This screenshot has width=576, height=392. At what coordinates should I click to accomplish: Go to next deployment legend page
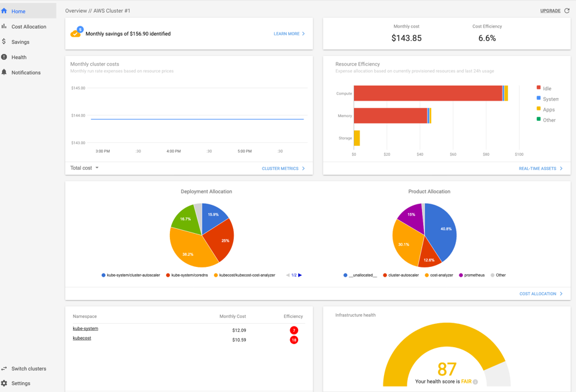(300, 275)
